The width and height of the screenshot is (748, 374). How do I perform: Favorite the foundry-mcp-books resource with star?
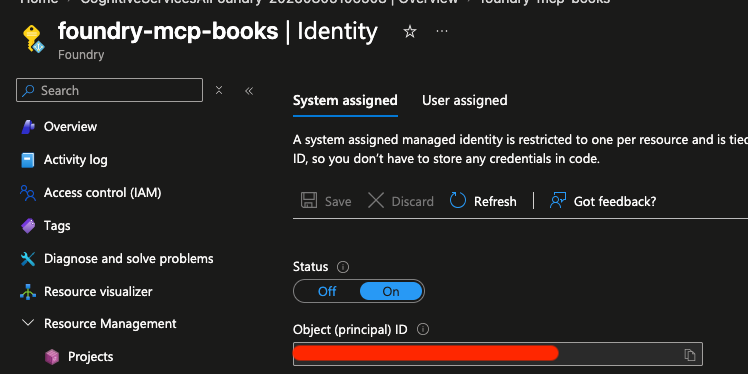410,32
